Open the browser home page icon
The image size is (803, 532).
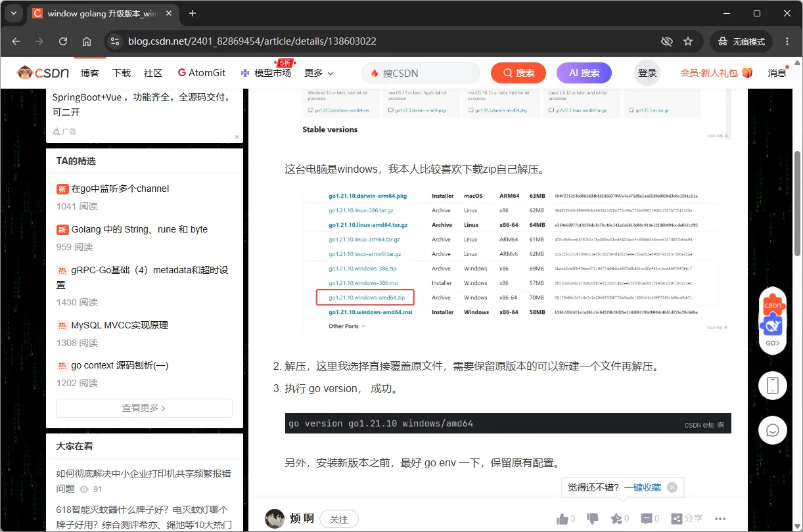tap(87, 41)
